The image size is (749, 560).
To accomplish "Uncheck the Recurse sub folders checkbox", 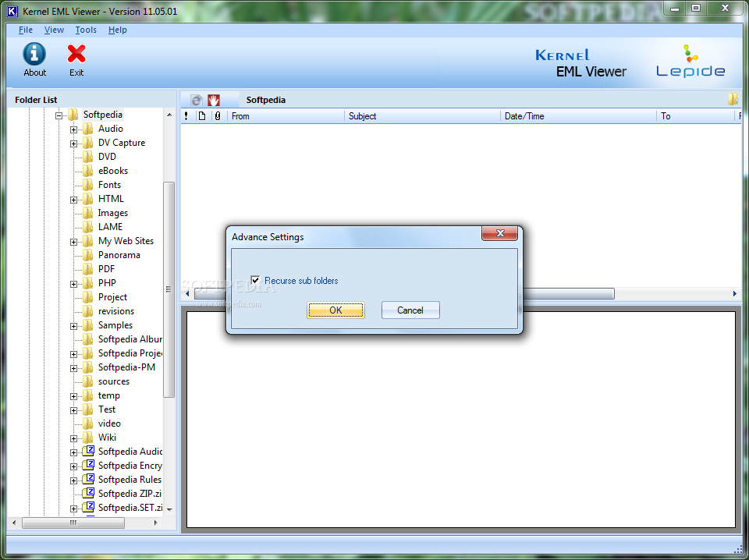I will (x=256, y=280).
